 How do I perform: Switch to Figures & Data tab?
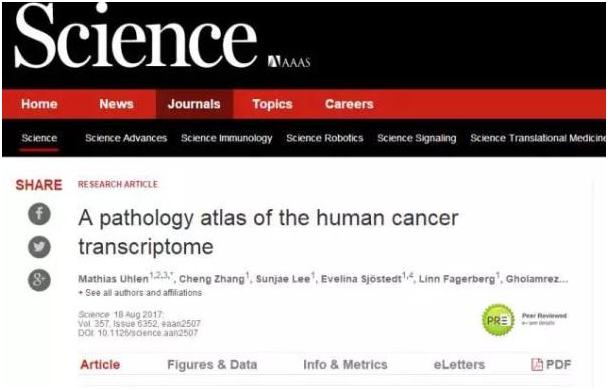tap(212, 364)
